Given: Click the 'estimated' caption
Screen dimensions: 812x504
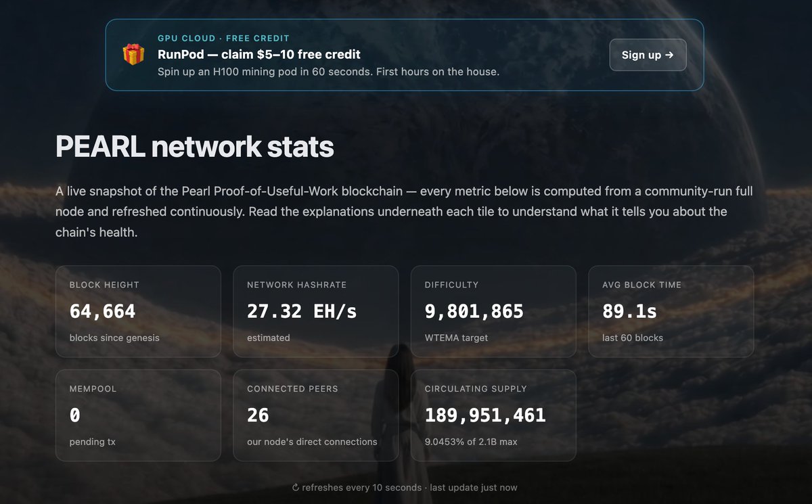Looking at the screenshot, I should [269, 338].
